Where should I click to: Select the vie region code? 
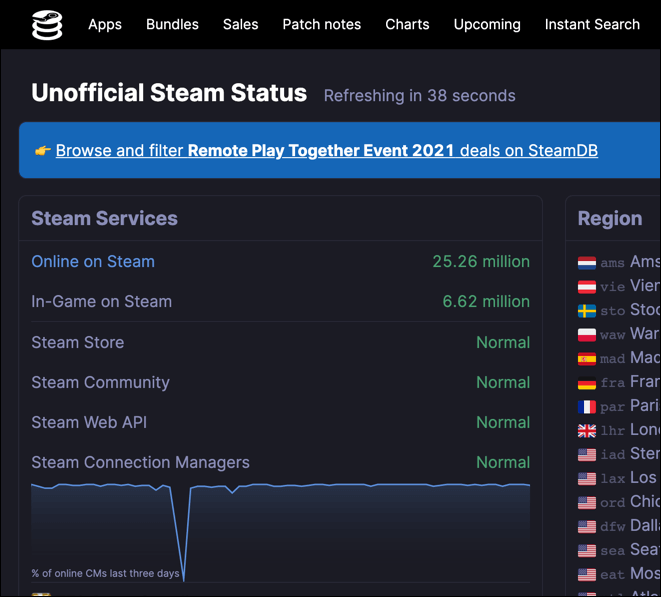pos(613,287)
